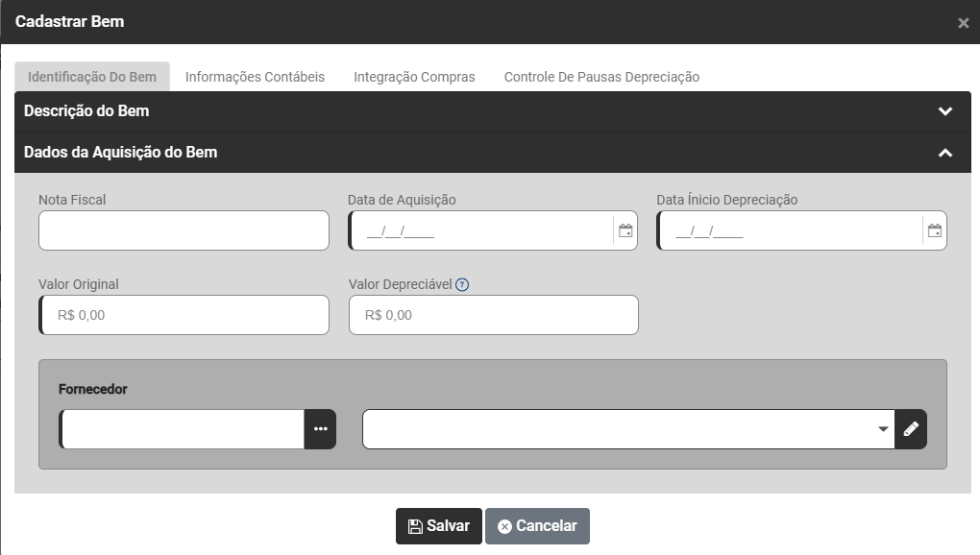Open the Data de Aquisição calendar picker

click(625, 230)
